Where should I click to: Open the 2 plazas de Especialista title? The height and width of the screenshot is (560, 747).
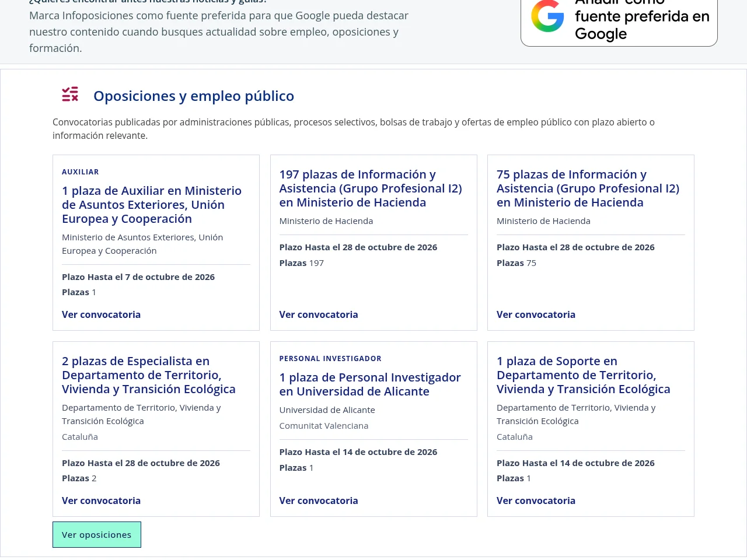point(149,375)
